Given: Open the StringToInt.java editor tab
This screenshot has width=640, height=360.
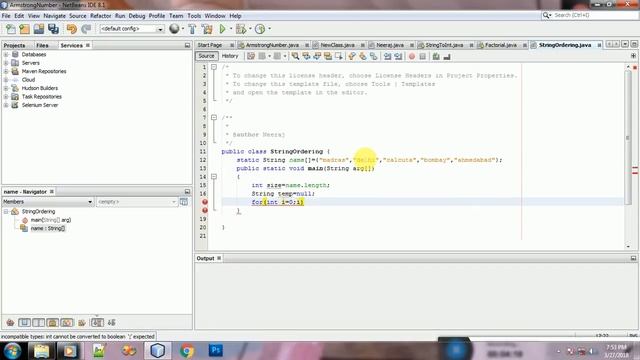Looking at the screenshot, I should (444, 45).
